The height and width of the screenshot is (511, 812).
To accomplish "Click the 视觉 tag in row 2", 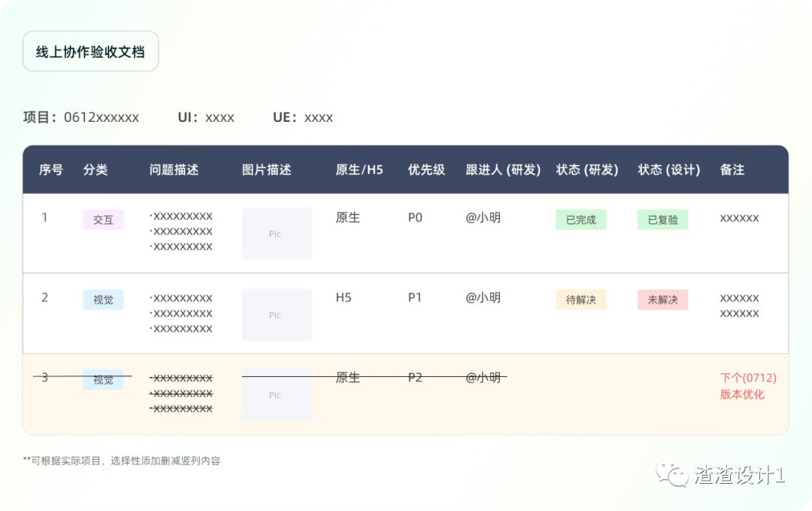I will click(x=103, y=300).
